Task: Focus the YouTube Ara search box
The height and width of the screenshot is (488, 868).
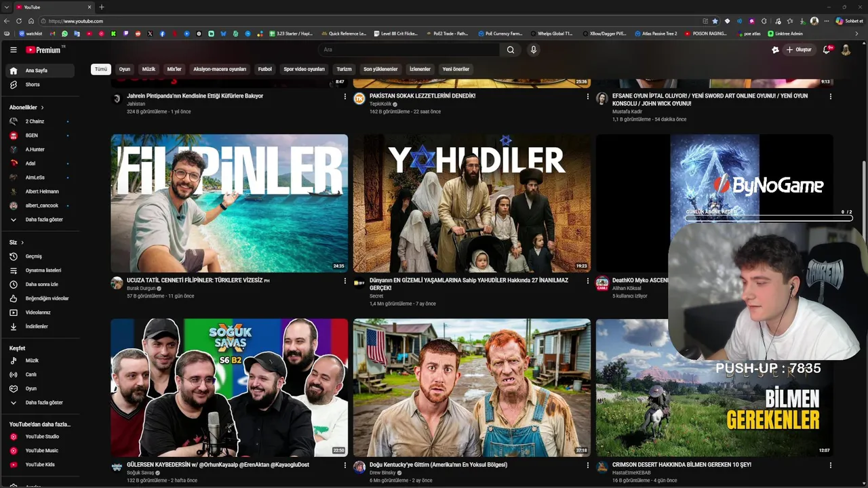Action: tap(409, 49)
